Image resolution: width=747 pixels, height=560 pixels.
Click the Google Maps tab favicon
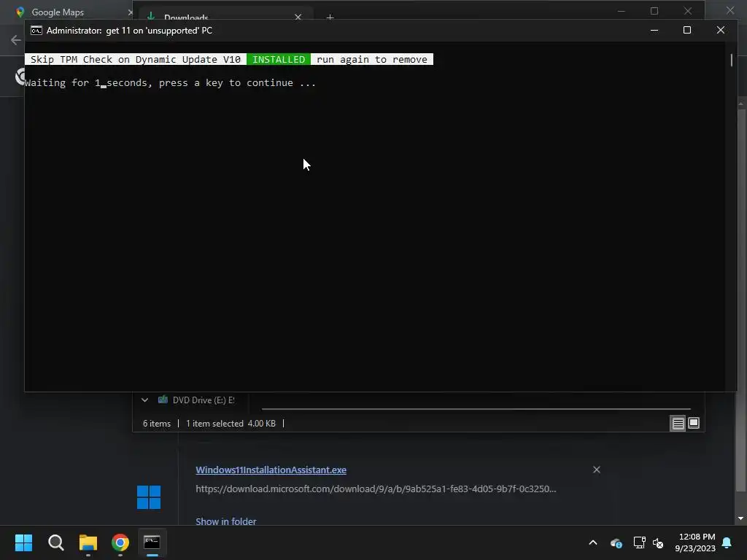coord(20,12)
